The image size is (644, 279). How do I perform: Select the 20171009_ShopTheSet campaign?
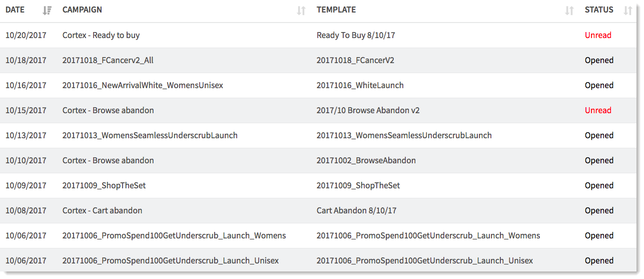[x=104, y=186]
